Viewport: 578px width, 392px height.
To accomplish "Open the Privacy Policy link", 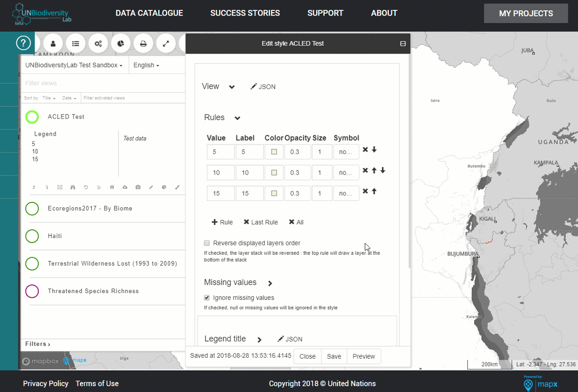I will click(46, 384).
